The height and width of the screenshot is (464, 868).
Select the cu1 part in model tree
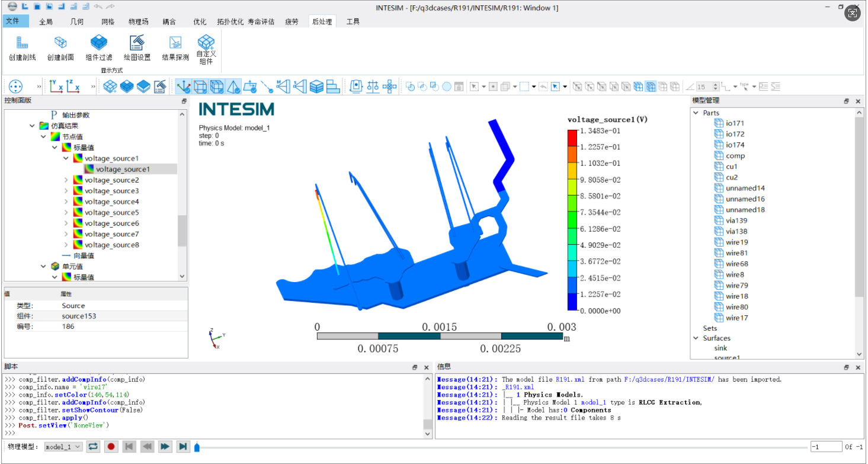point(732,167)
